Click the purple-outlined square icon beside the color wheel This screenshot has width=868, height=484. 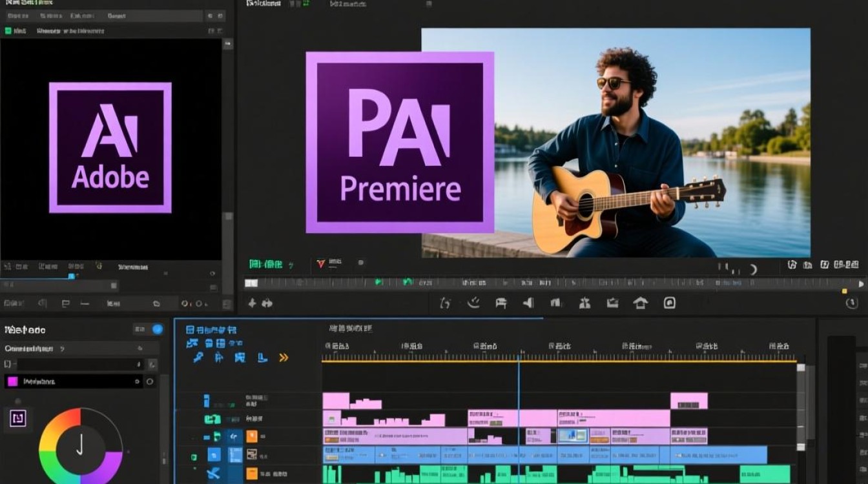pos(17,419)
